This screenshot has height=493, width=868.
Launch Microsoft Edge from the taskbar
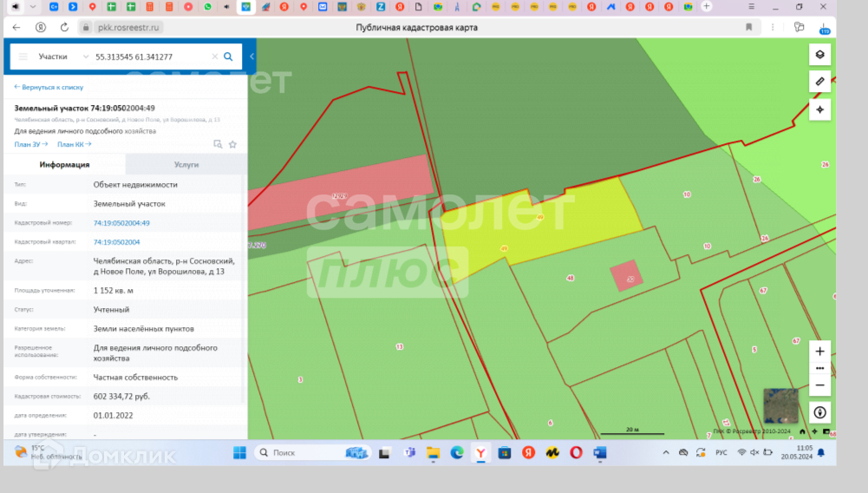(x=457, y=452)
